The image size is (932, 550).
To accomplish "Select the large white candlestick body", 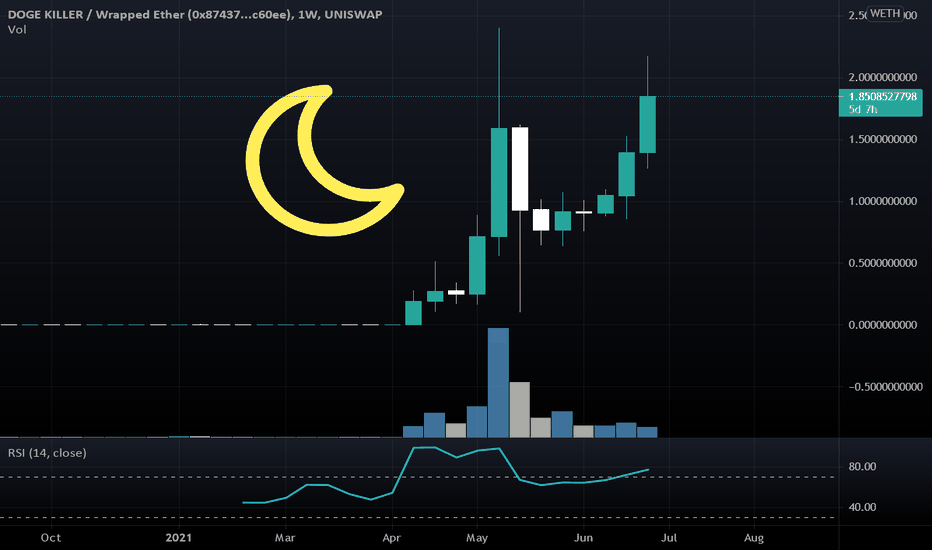I will point(520,168).
